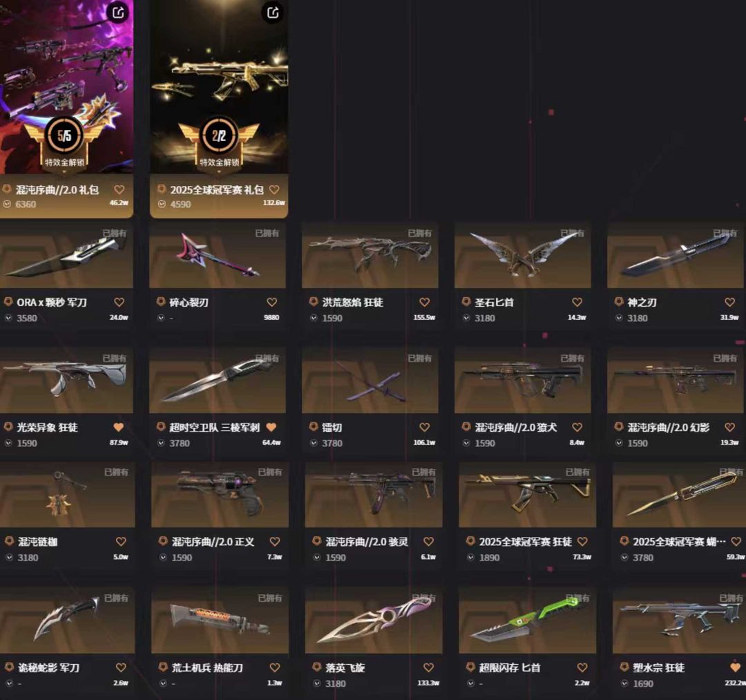Share the 混沌序曲//2.0 礼包 bundle card
The width and height of the screenshot is (746, 700).
(x=118, y=12)
